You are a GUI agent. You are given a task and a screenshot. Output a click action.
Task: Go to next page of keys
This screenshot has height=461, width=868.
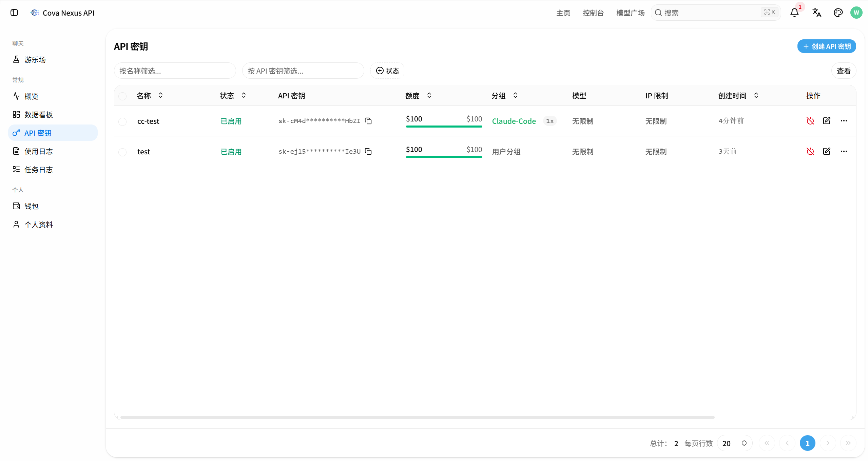click(828, 443)
